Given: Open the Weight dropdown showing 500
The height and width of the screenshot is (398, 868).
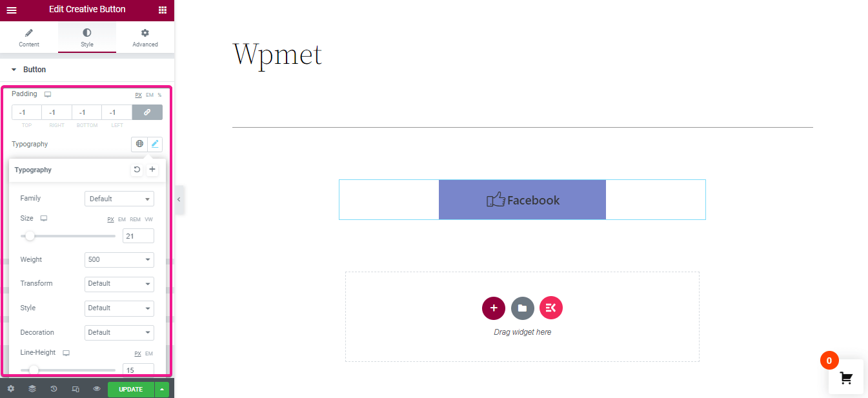Looking at the screenshot, I should (x=119, y=259).
